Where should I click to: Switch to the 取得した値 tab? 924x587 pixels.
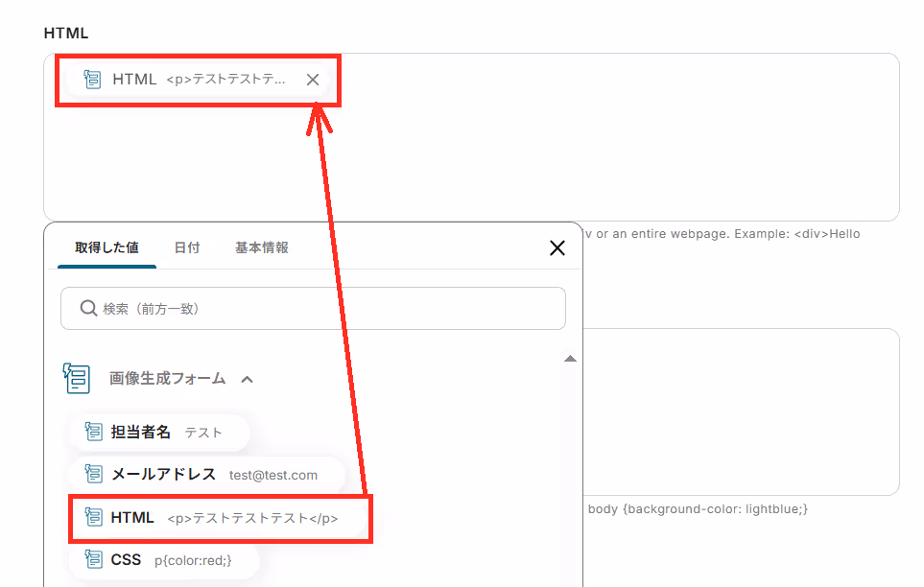click(x=107, y=247)
